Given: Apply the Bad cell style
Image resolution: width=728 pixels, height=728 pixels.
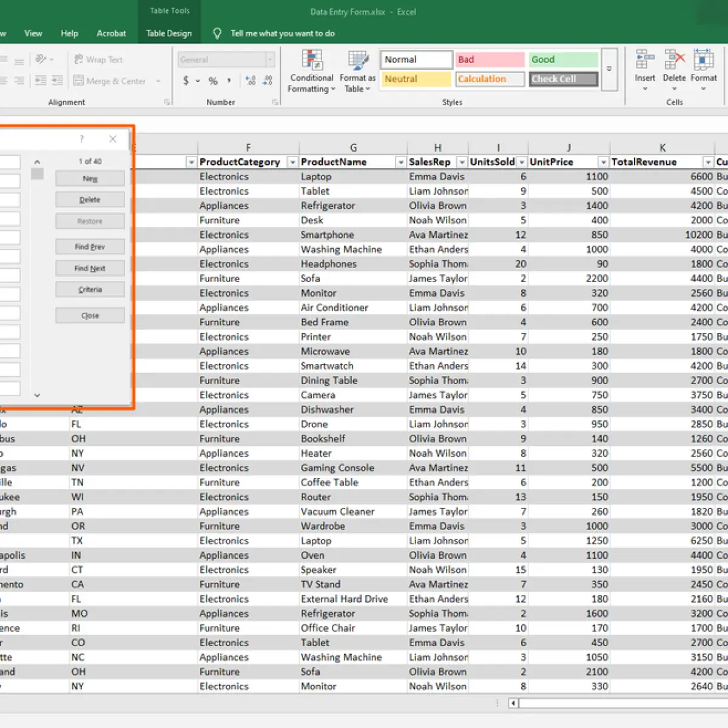Looking at the screenshot, I should point(490,59).
